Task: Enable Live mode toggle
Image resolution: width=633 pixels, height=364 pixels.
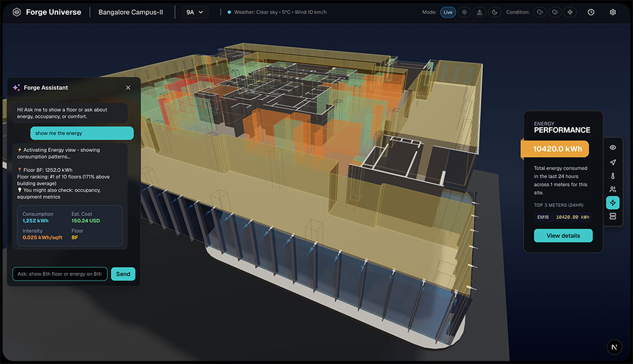Action: tap(448, 12)
